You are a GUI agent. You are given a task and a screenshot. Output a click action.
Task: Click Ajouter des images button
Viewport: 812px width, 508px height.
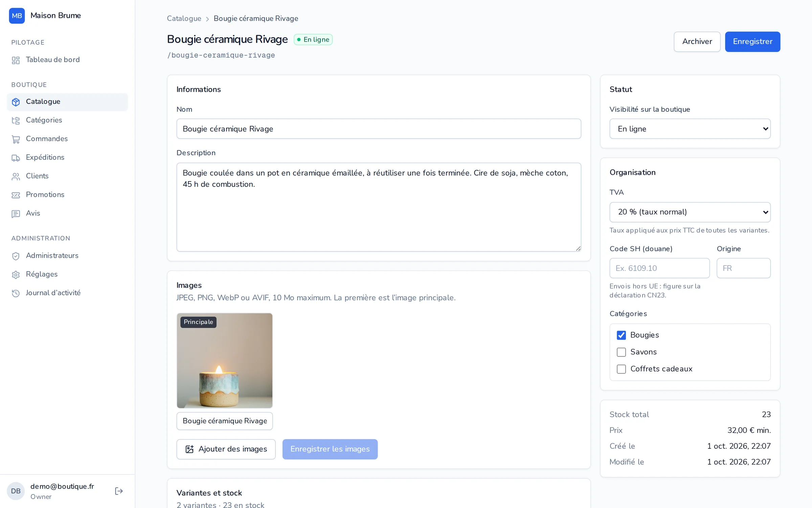click(x=226, y=449)
